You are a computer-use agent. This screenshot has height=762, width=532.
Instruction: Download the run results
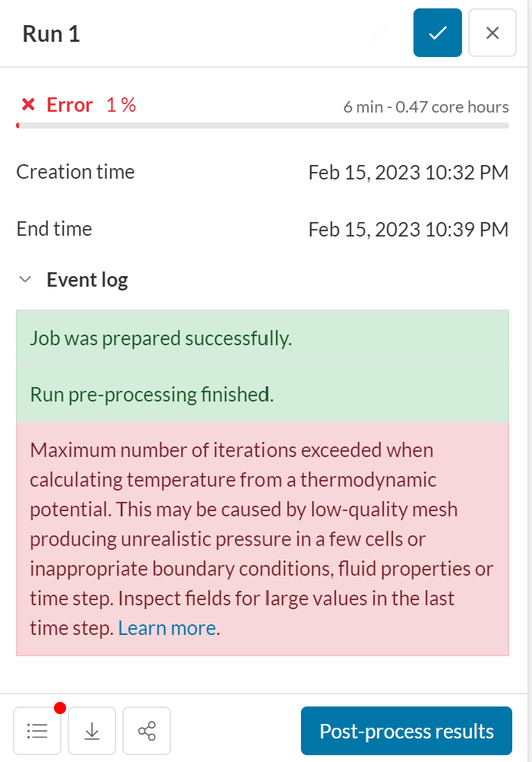[x=91, y=731]
